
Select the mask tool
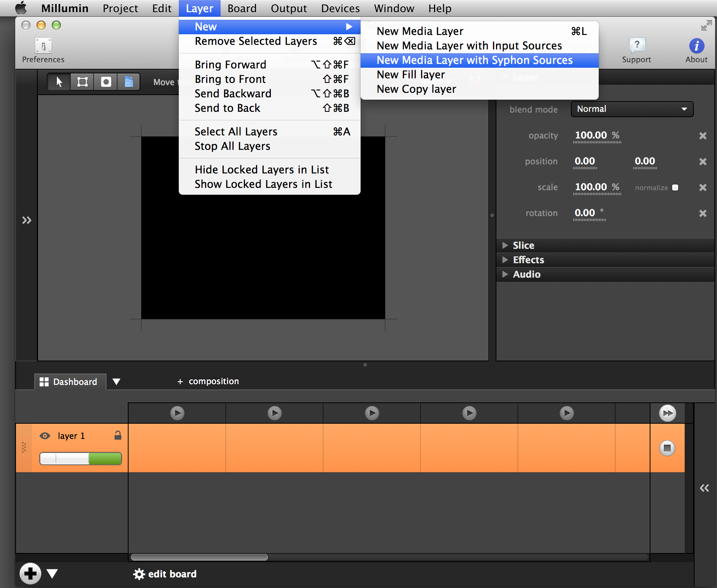pos(106,82)
